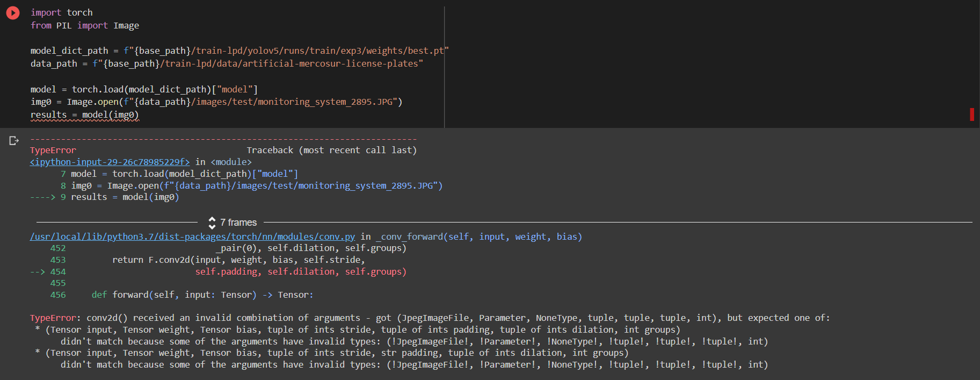Click traceback line 9 'results = model(img0)'
Image resolution: width=980 pixels, height=380 pixels.
[125, 197]
